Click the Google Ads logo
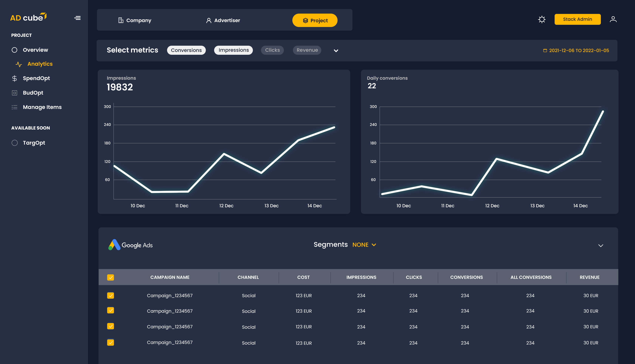The image size is (635, 364). 130,245
